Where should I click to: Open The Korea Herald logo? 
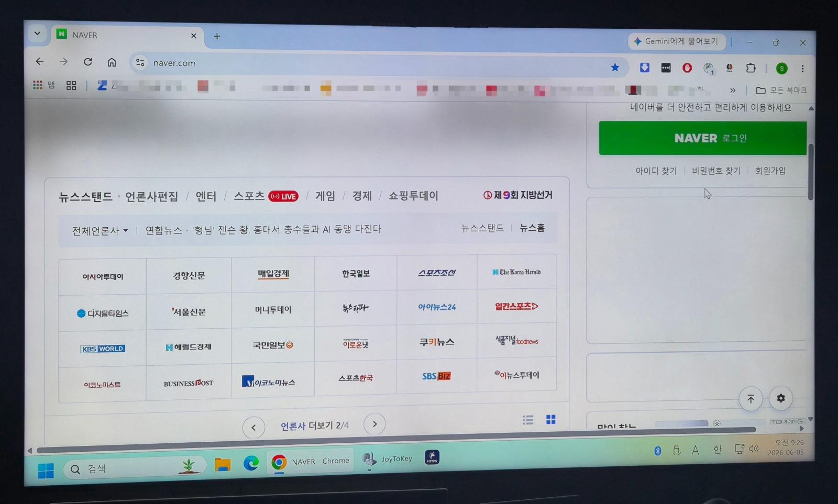coord(516,272)
